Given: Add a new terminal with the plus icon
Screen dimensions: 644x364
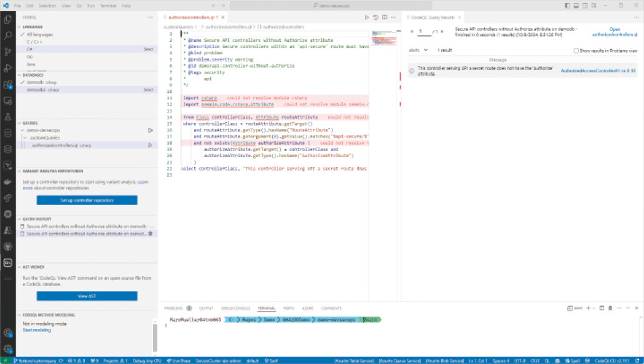Looking at the screenshot, I should tap(588, 308).
